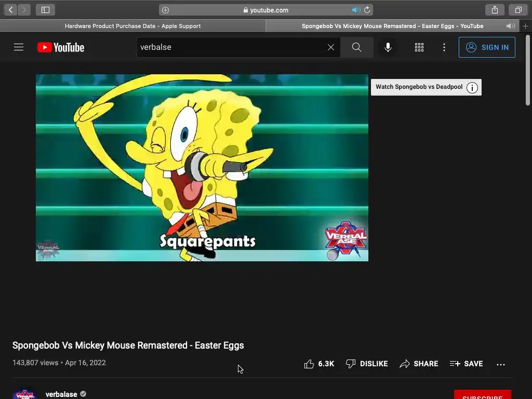Go forward using Safari forward arrow
The image size is (532, 399).
click(24, 10)
